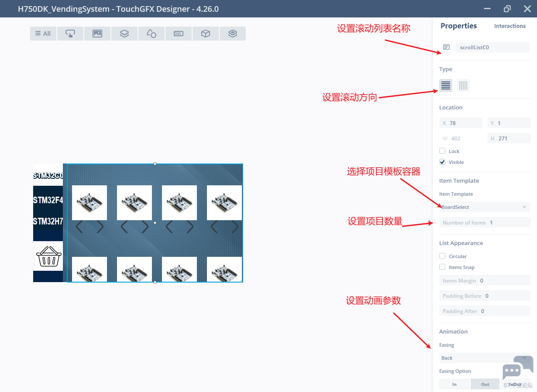Click the scrollListC0 name field
The height and width of the screenshot is (392, 537).
pos(492,48)
